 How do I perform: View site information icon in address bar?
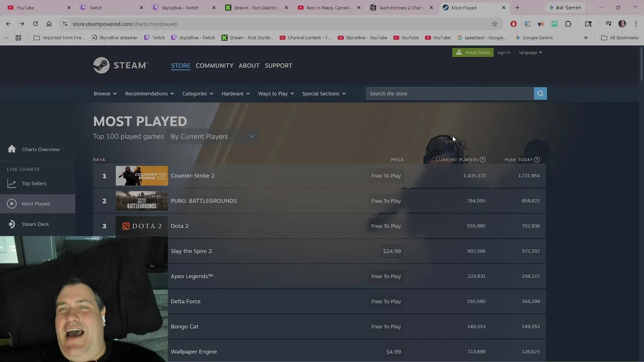point(65,24)
